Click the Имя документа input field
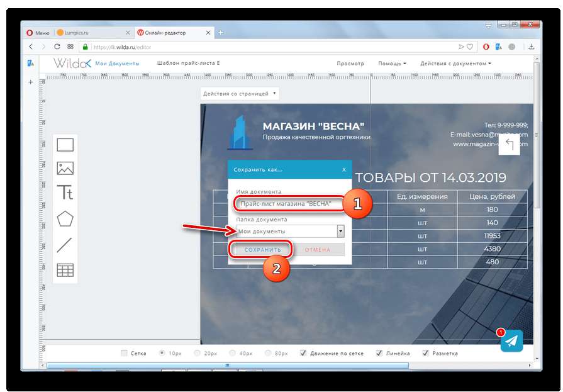 tap(290, 204)
